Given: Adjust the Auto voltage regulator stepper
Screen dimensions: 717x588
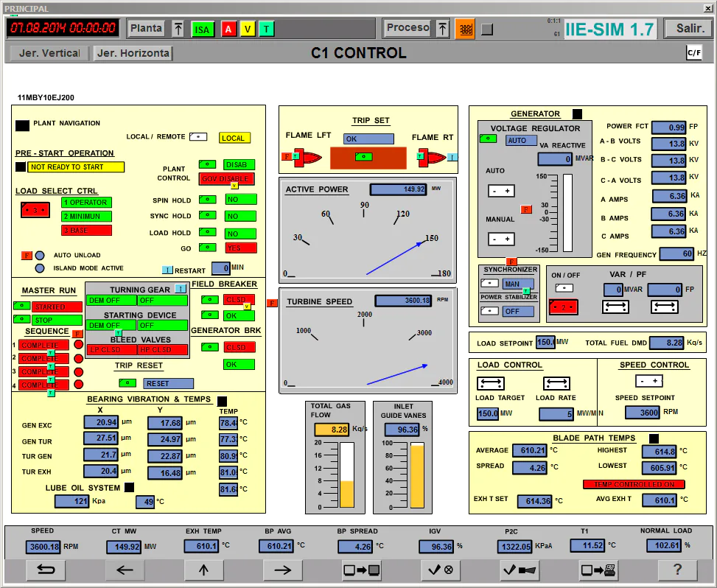Looking at the screenshot, I should click(501, 191).
